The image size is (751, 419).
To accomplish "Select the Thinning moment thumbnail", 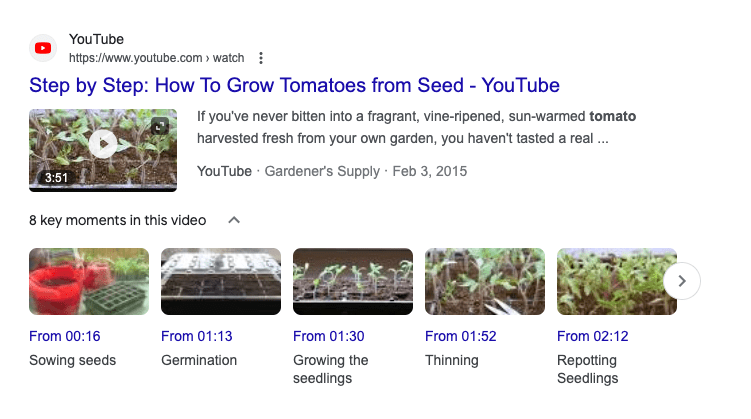I will [485, 282].
